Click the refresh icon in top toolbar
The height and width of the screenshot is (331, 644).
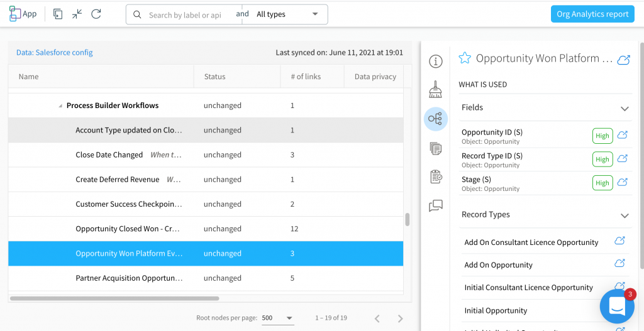click(x=96, y=14)
